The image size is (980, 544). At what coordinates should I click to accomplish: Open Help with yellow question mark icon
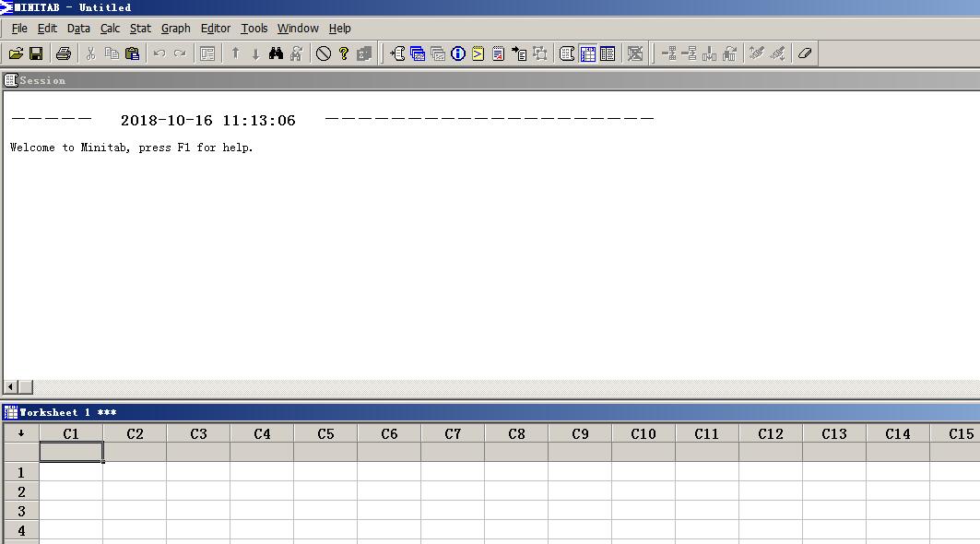click(x=344, y=53)
